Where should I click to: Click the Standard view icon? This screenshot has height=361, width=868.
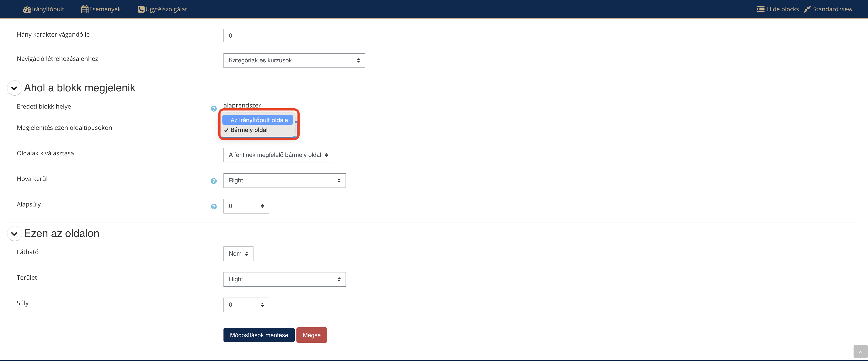point(807,9)
